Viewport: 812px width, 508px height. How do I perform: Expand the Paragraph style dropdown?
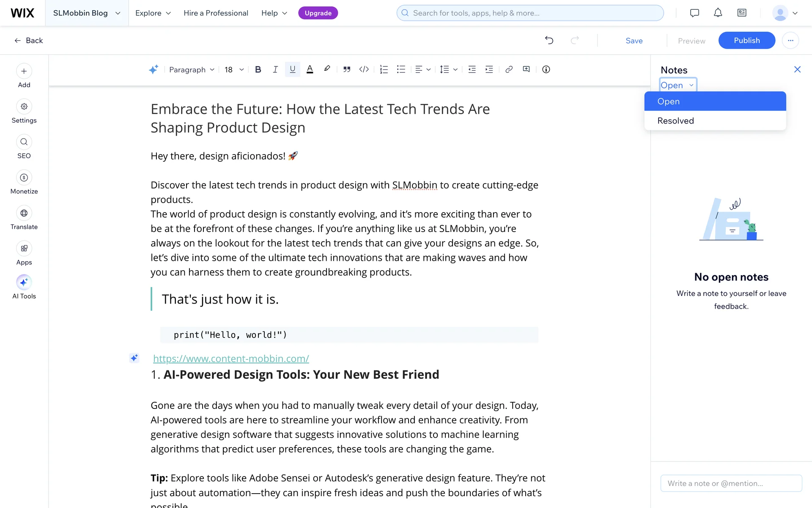(x=192, y=69)
